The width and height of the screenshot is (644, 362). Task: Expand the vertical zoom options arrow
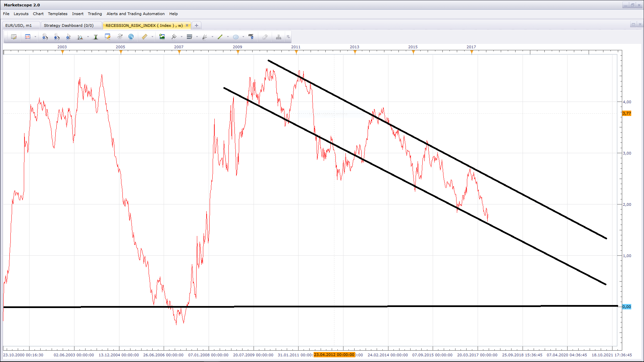click(x=88, y=37)
